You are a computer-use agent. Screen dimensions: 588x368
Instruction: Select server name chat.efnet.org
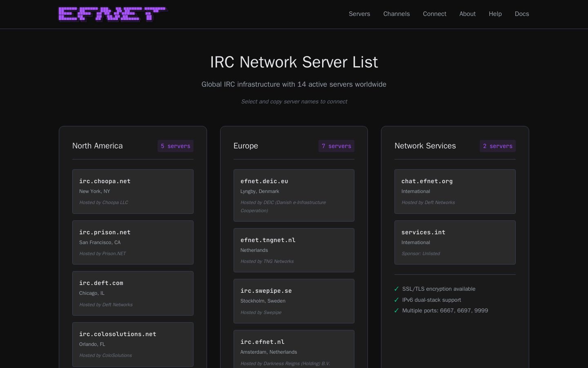tap(427, 181)
